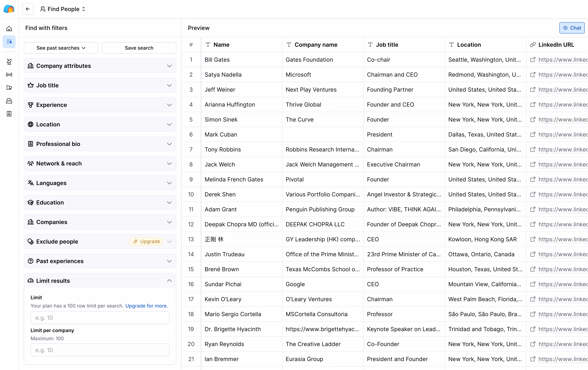
Task: Open Satya Nadella LinkedIn external link icon
Action: pos(533,75)
